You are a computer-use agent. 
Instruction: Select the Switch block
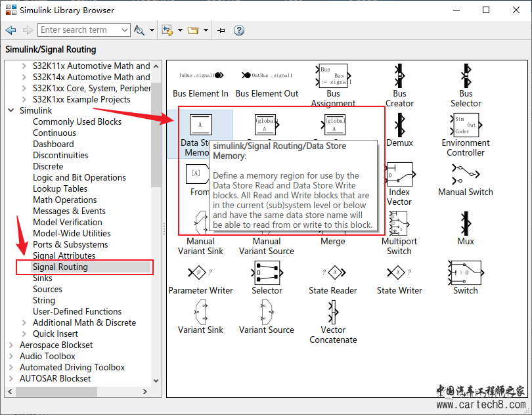point(466,278)
